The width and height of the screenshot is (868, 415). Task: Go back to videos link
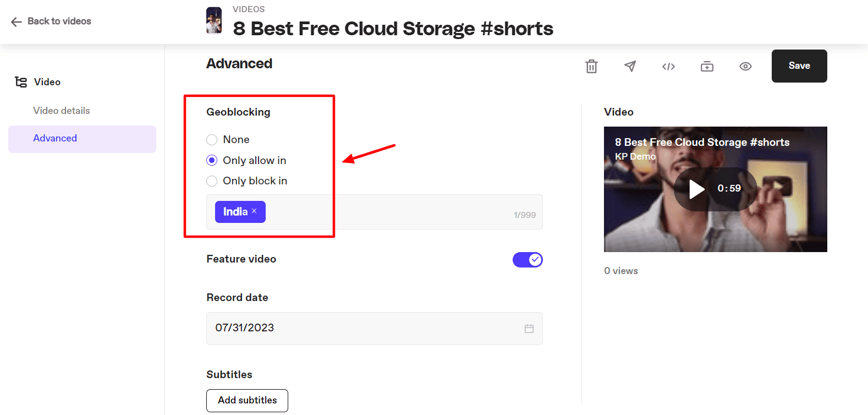(59, 21)
